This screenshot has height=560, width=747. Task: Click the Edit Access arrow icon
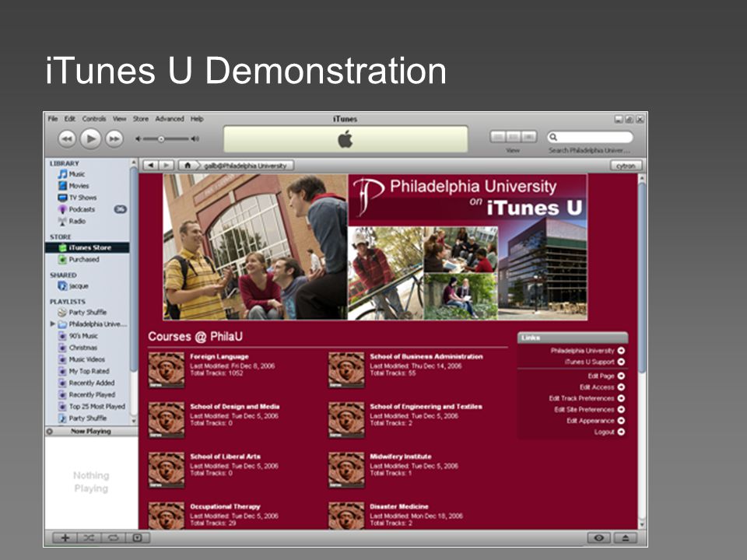pos(621,387)
